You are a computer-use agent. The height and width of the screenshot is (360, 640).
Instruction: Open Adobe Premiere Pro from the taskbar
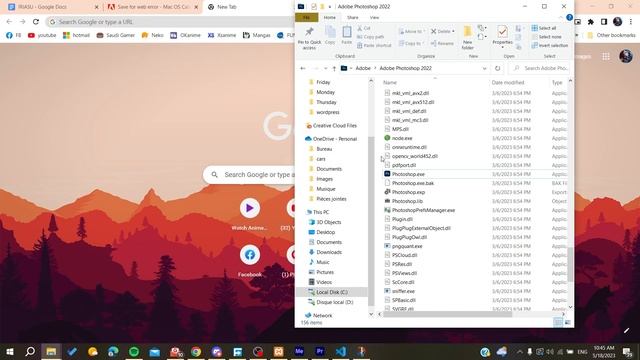[320, 351]
